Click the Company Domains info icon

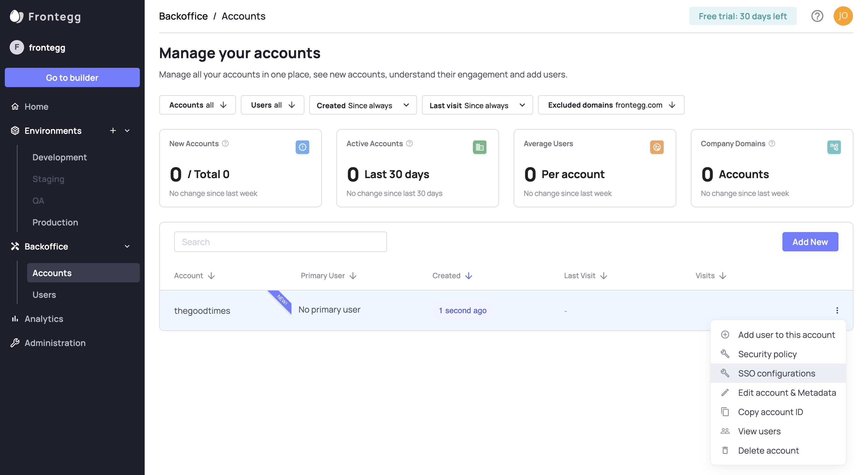(x=772, y=143)
